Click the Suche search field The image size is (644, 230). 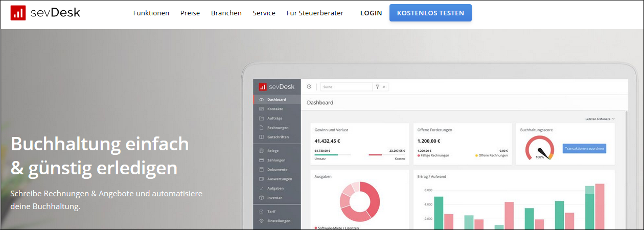[346, 87]
